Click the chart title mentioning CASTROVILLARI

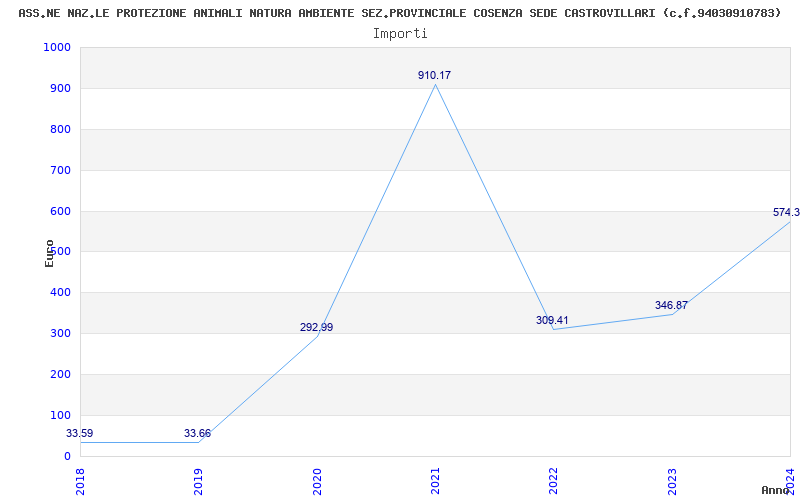coord(399,13)
